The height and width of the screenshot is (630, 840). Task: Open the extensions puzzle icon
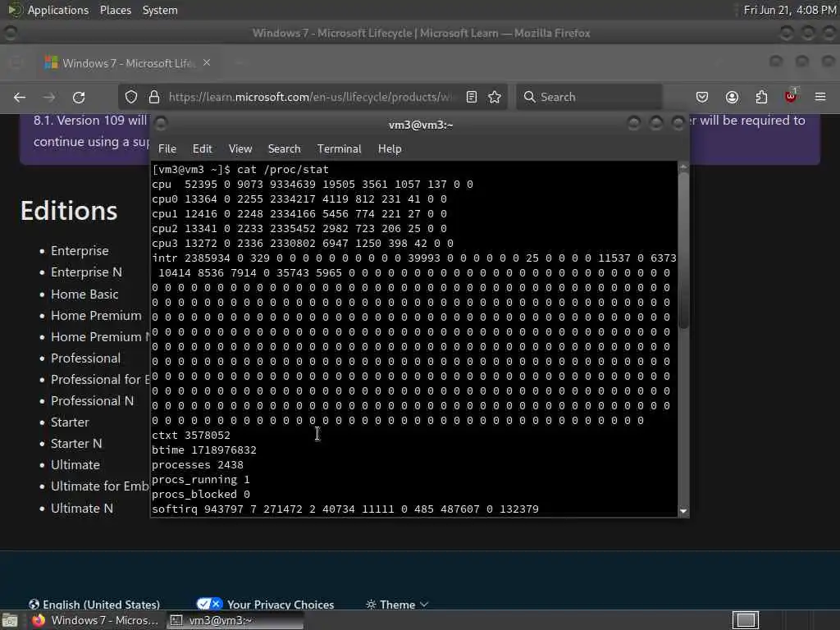(761, 97)
